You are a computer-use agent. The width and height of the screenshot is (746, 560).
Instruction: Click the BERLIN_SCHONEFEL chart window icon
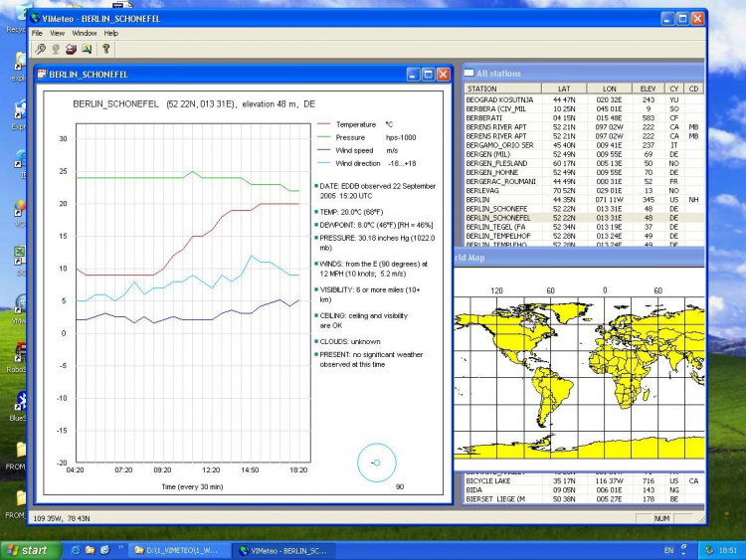[x=41, y=74]
